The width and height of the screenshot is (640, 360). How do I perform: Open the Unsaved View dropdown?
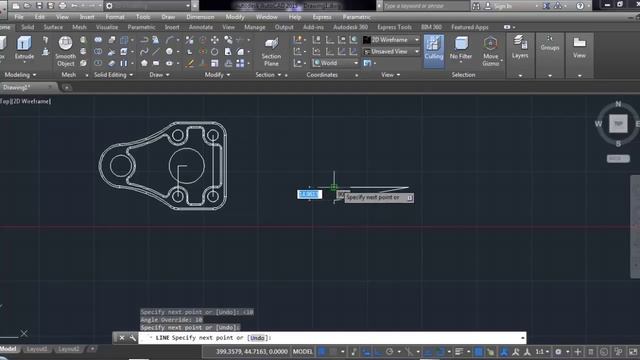(x=391, y=51)
